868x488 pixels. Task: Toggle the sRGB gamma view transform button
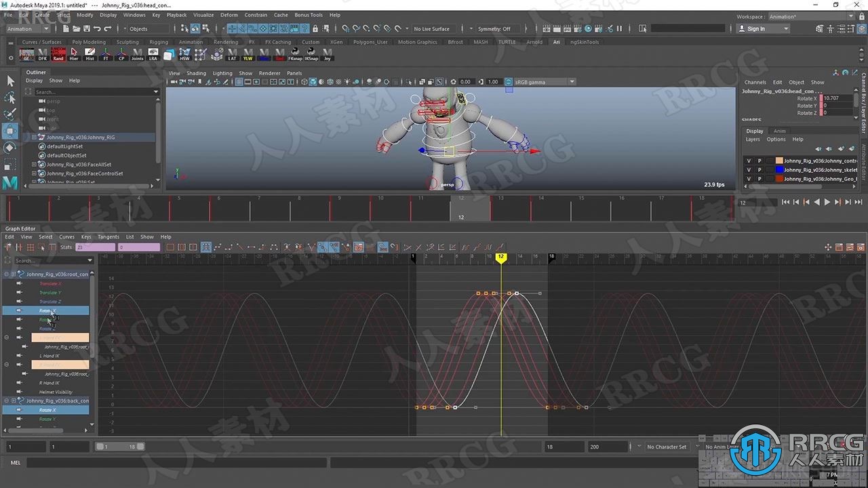coord(509,82)
